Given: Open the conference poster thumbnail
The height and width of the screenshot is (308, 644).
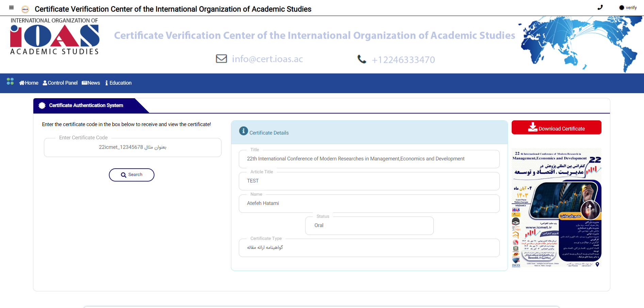Looking at the screenshot, I should pyautogui.click(x=557, y=208).
